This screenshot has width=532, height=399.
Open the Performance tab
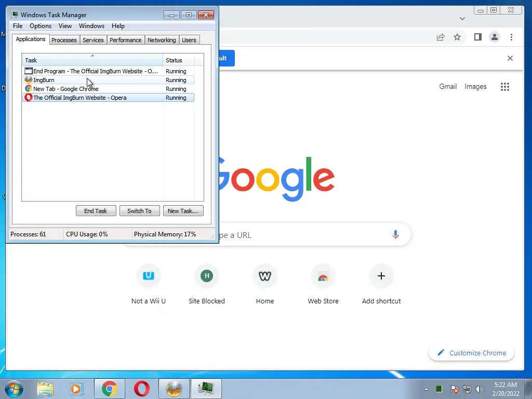point(125,40)
